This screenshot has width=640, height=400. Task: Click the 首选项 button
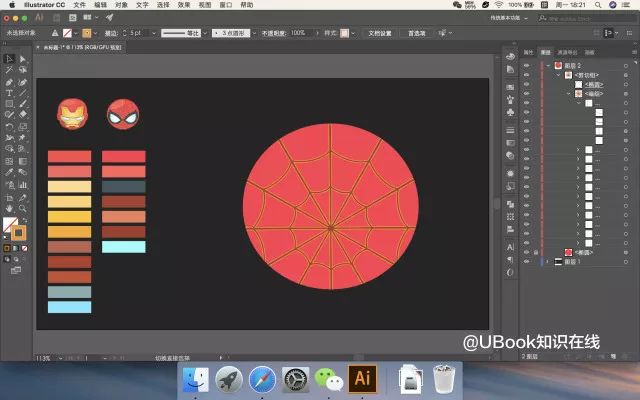click(x=417, y=33)
